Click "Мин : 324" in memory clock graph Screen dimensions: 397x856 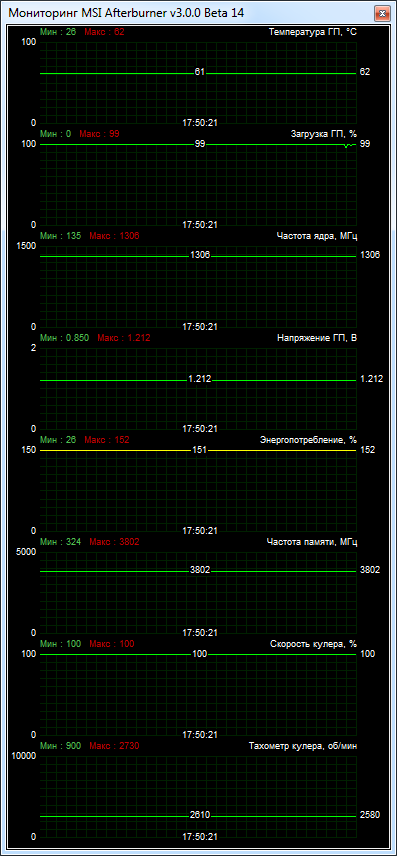tap(61, 542)
